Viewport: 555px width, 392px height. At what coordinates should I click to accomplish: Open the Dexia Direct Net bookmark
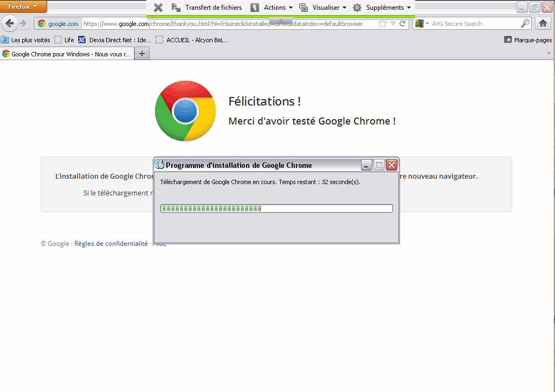click(115, 40)
